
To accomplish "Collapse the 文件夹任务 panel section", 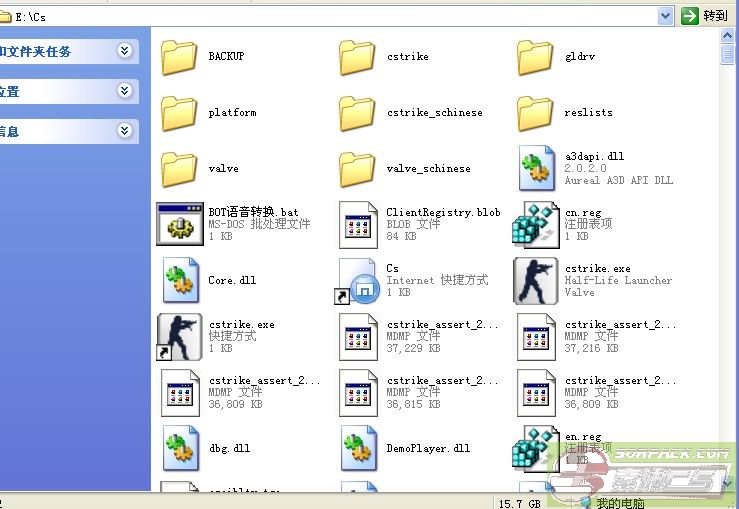I will [124, 51].
